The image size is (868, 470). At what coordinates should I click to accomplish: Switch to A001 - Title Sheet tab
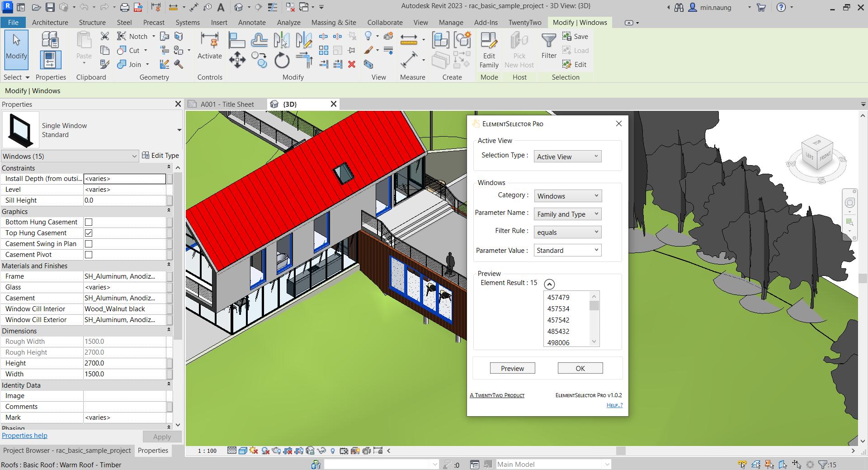[x=227, y=104]
